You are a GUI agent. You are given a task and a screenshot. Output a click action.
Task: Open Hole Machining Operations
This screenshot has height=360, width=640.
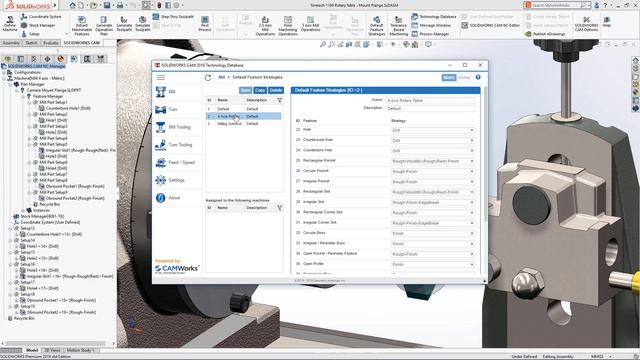[x=288, y=26]
